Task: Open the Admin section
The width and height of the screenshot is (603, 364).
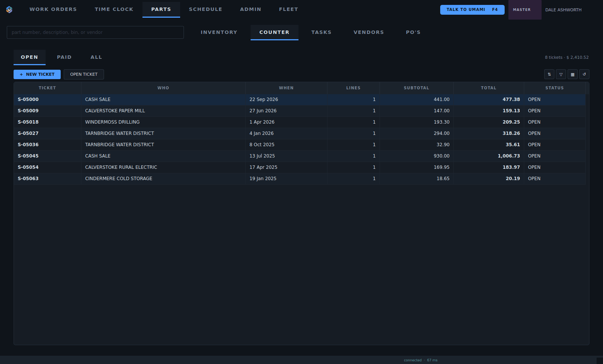Action: pyautogui.click(x=251, y=9)
